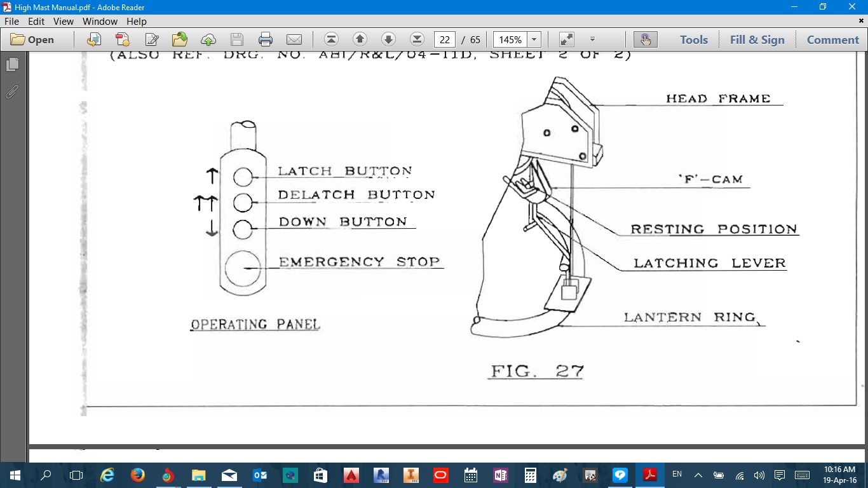Click the cloud upload icon
Viewport: 868px width, 488px height.
(x=208, y=39)
